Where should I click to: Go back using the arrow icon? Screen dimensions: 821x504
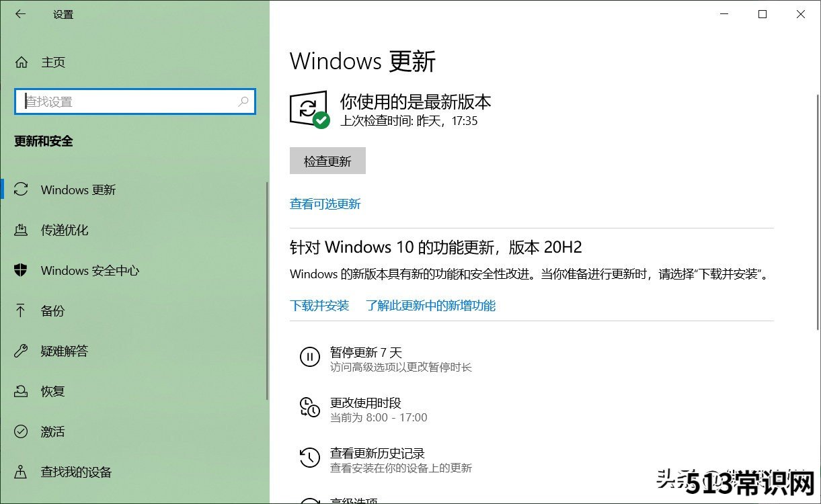(20, 14)
